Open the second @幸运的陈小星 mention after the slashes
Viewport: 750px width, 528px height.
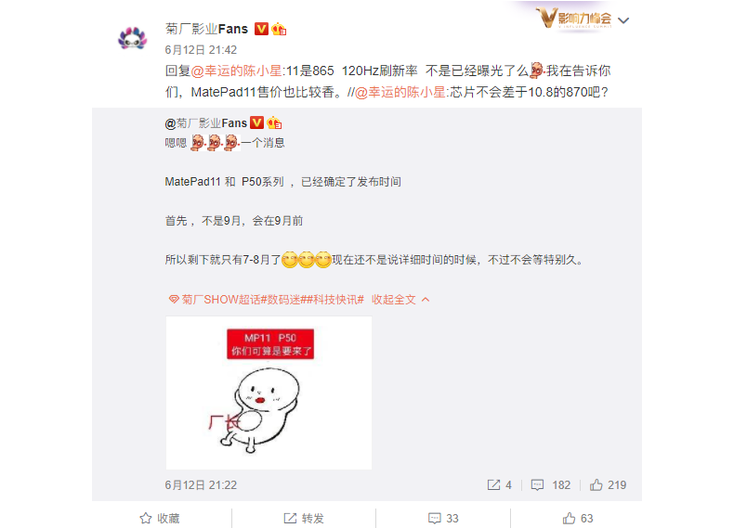pyautogui.click(x=400, y=92)
